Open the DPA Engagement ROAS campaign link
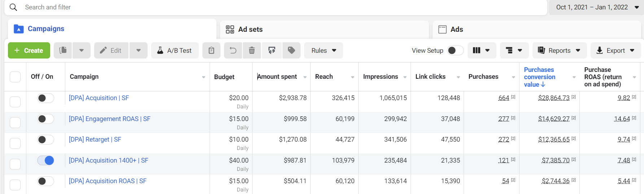 [110, 119]
